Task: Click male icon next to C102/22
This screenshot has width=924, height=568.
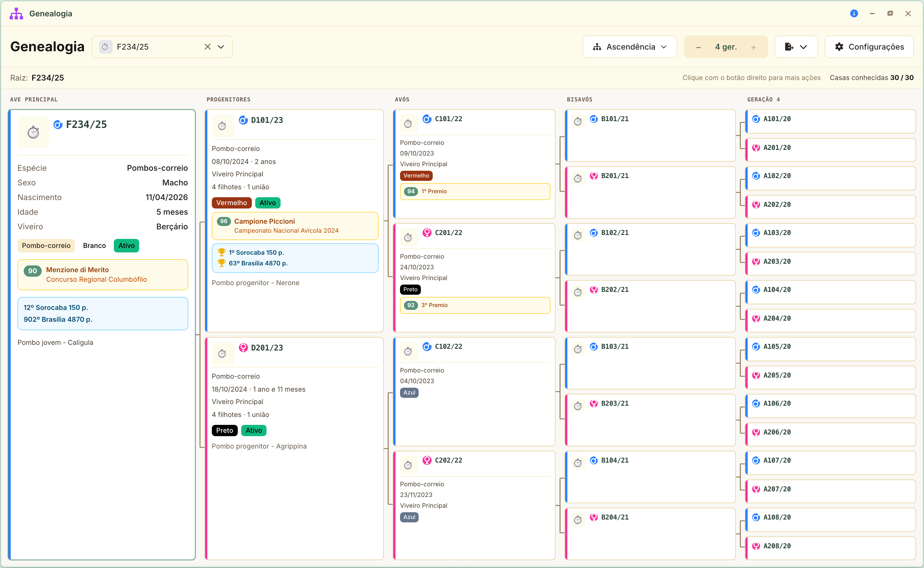Action: 427,346
